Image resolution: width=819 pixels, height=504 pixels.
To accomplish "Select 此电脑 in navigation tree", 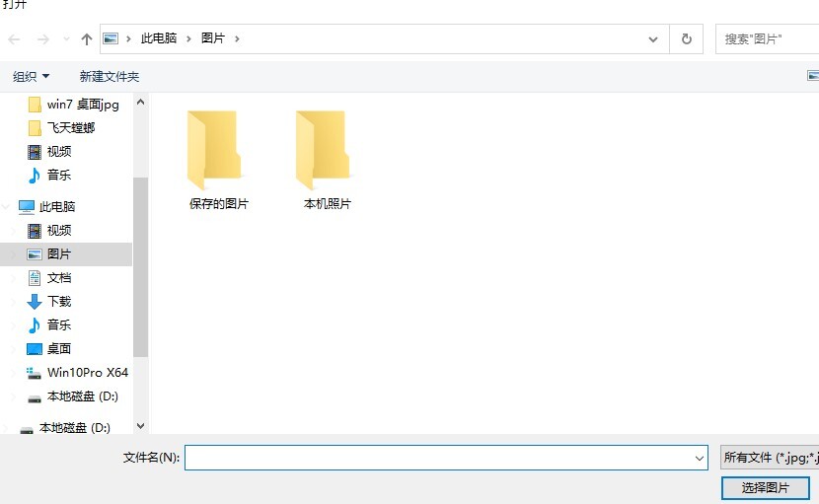I will [x=57, y=207].
